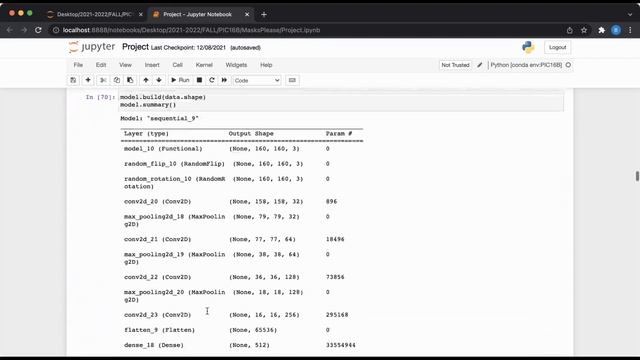Viewport: 640px width, 360px height.
Task: Open the Cell menu
Action: 178,65
